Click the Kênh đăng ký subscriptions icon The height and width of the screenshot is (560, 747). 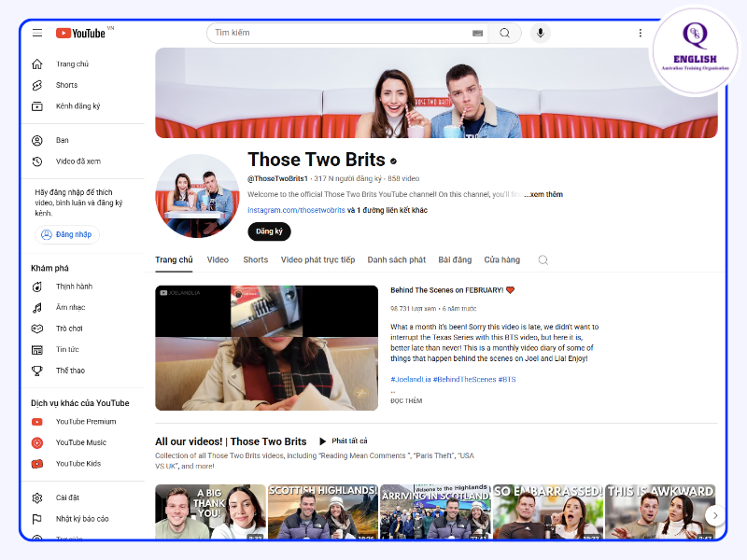37,106
